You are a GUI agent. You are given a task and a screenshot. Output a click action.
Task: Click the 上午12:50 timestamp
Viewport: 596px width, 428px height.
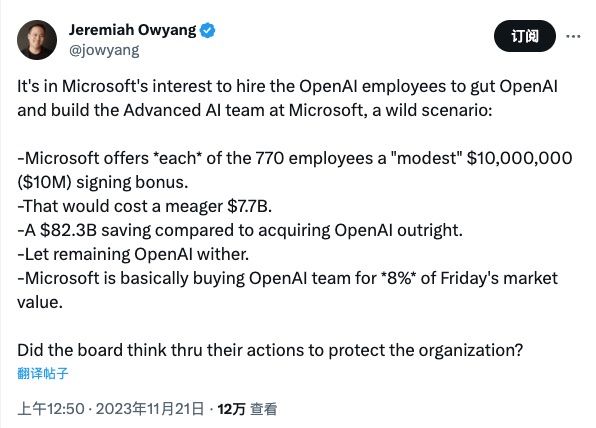point(51,409)
